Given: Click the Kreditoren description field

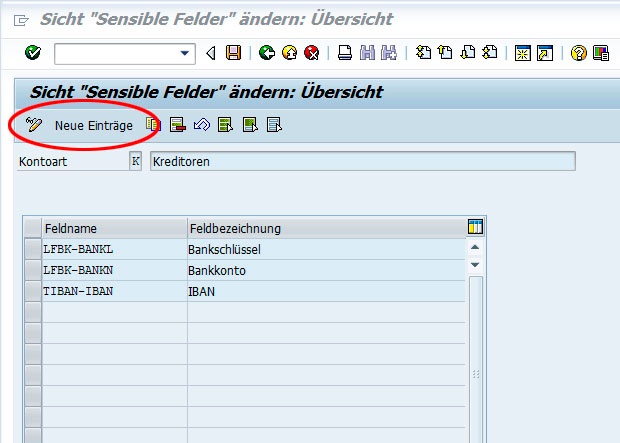Looking at the screenshot, I should point(363,161).
